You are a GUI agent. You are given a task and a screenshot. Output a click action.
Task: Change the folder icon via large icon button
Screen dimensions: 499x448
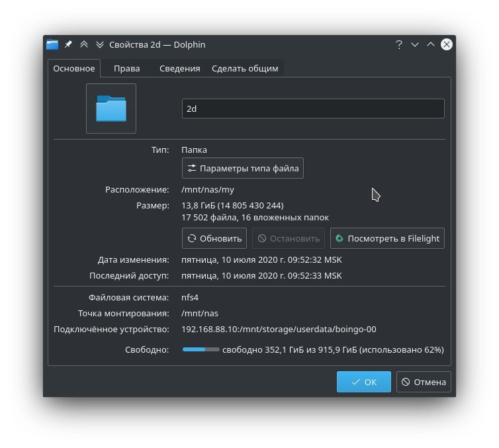(x=111, y=109)
